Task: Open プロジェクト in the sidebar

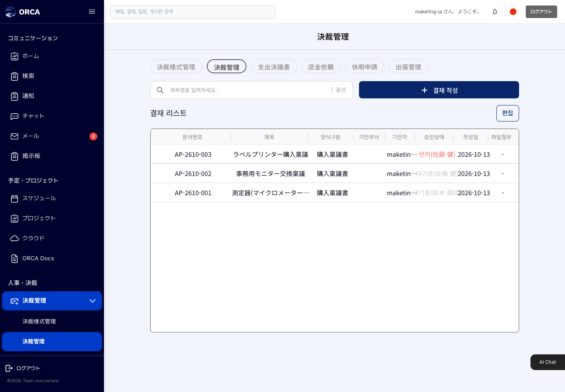Action: pos(52,218)
